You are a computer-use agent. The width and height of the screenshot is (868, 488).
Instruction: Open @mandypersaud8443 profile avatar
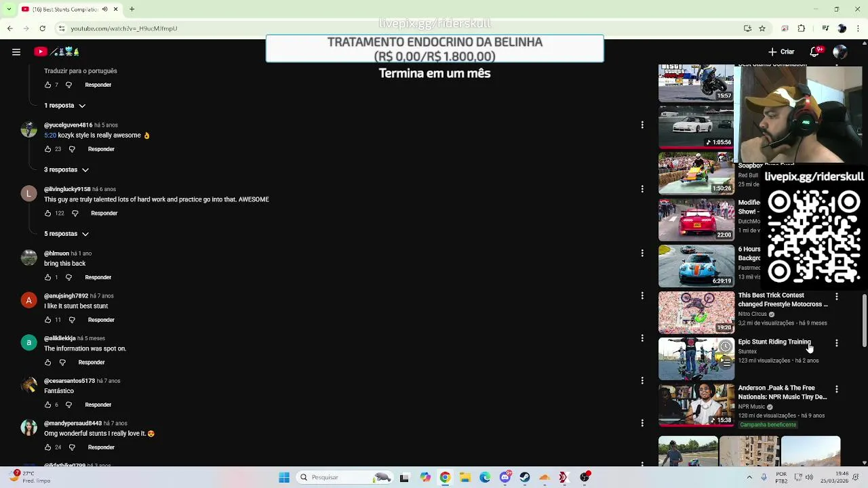[x=28, y=428]
